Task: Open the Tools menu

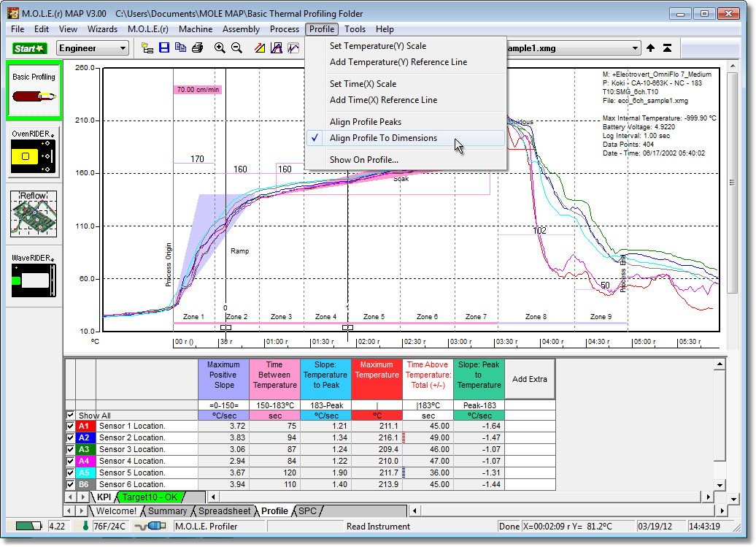Action: click(x=355, y=29)
